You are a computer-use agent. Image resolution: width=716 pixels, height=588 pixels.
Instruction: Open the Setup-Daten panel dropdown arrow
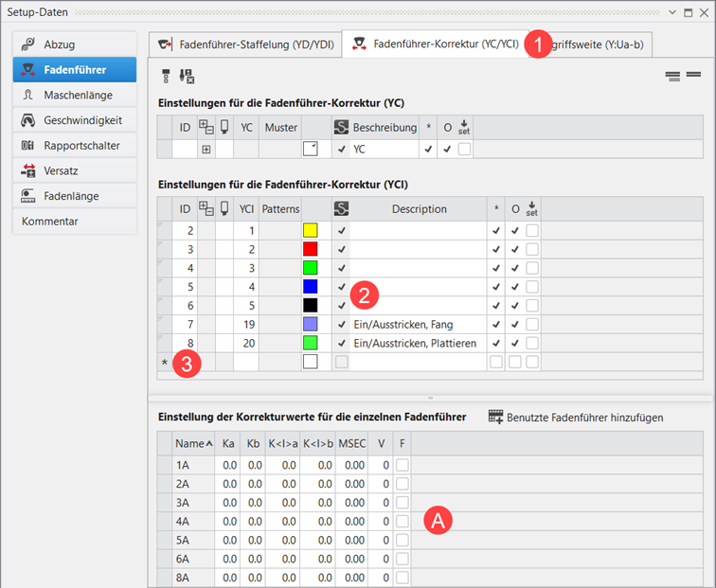pyautogui.click(x=673, y=11)
